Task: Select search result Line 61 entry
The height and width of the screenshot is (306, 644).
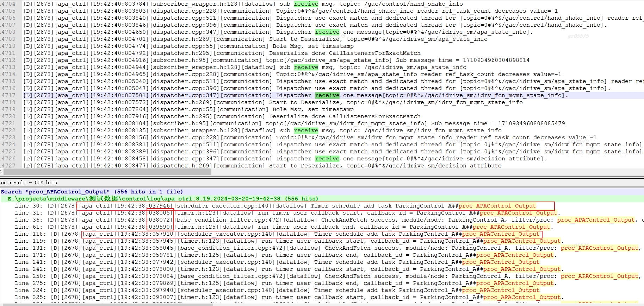Action: click(x=28, y=227)
